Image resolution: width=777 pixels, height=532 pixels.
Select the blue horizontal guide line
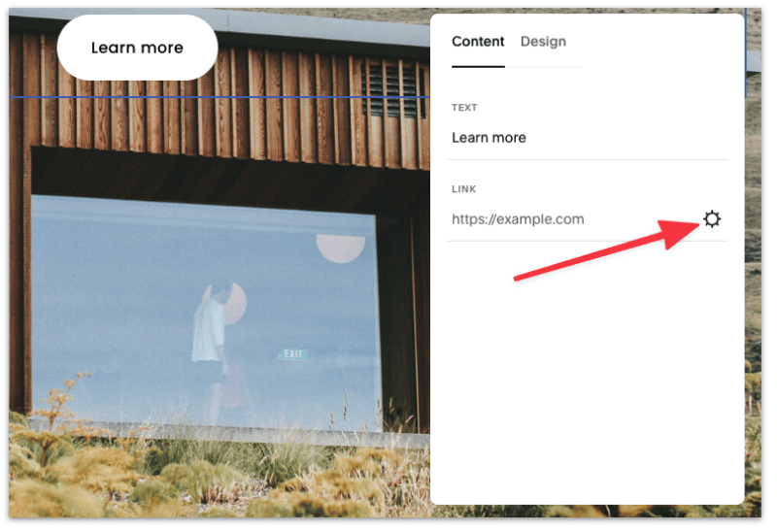[x=291, y=98]
